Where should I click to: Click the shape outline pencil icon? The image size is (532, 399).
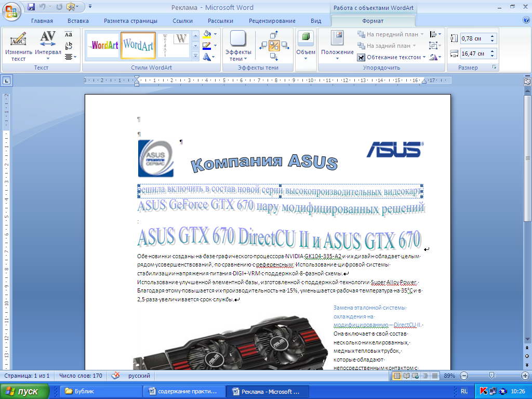coord(207,45)
